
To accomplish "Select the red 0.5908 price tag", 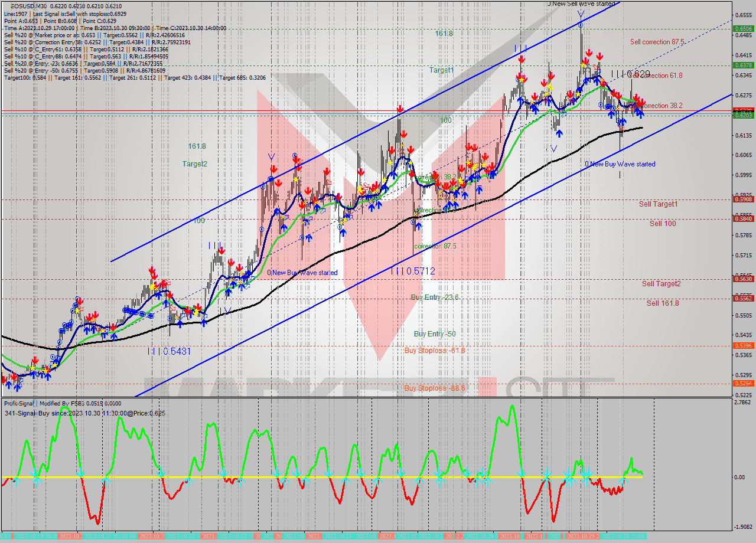I will coord(742,199).
